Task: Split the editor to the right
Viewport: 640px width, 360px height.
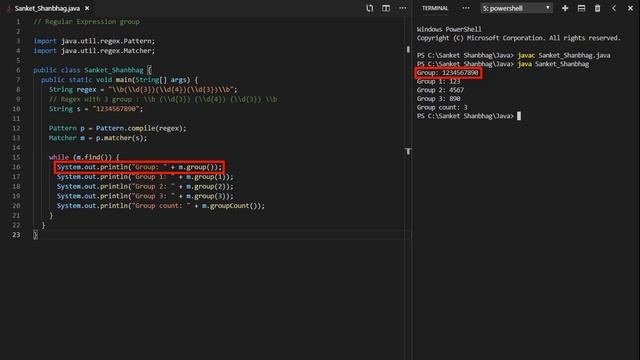Action: 386,8
